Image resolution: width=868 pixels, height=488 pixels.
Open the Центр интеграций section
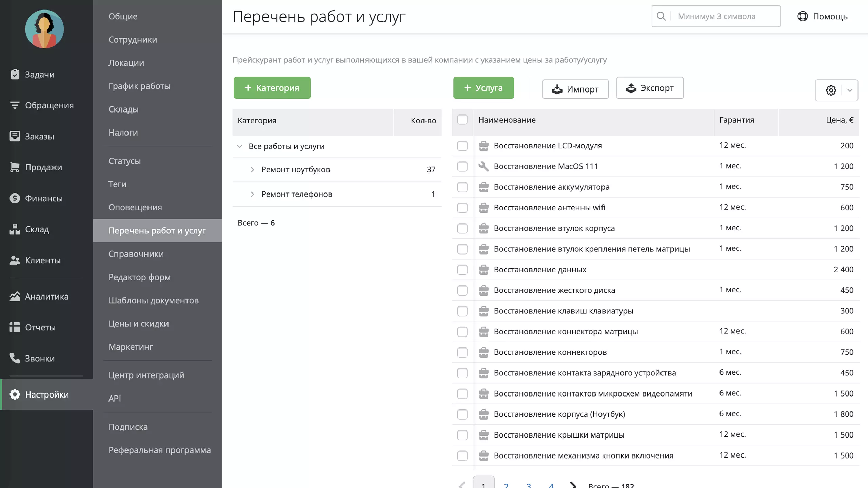point(146,375)
